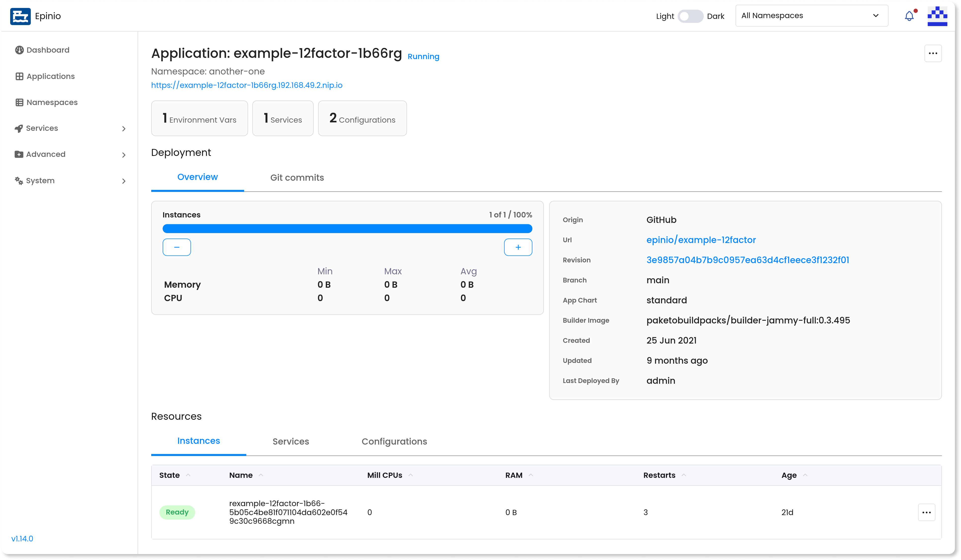961x560 pixels.
Task: Click the Last Deployed By value 'admin'
Action: (x=661, y=381)
